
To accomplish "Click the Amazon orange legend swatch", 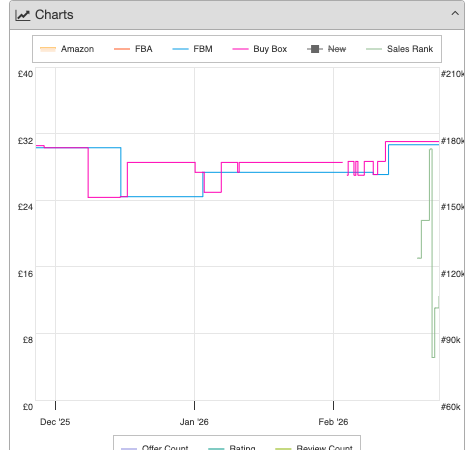I will (x=48, y=49).
